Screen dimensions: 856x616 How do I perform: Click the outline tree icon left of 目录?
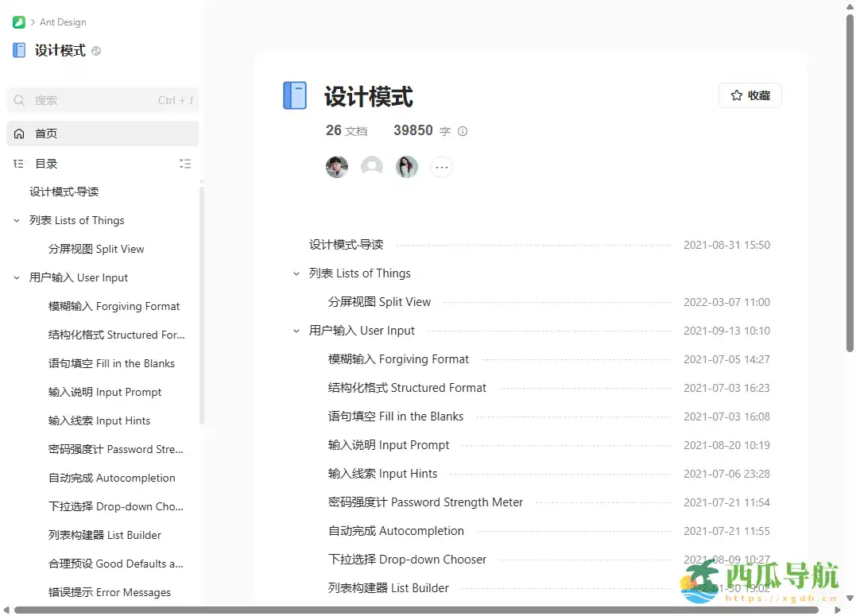pos(18,164)
